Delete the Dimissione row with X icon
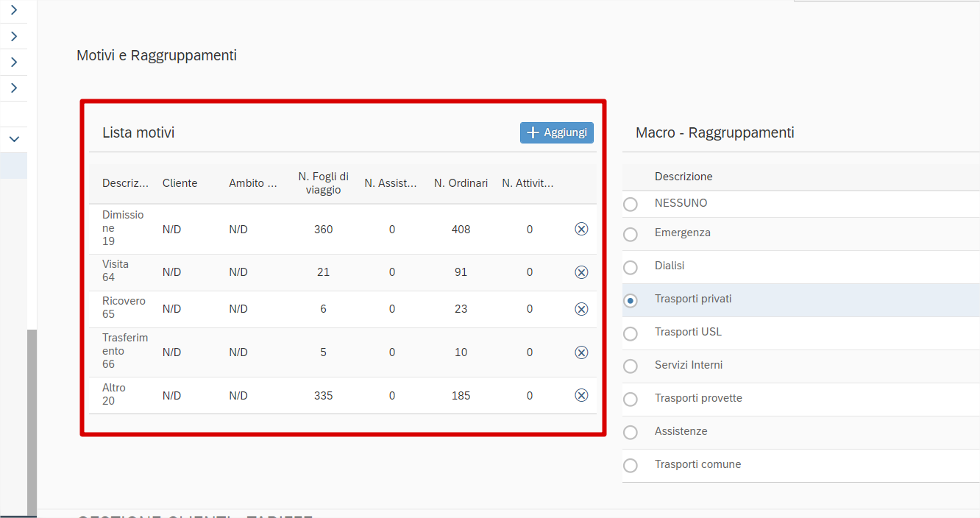Viewport: 980px width, 518px height. pos(581,229)
